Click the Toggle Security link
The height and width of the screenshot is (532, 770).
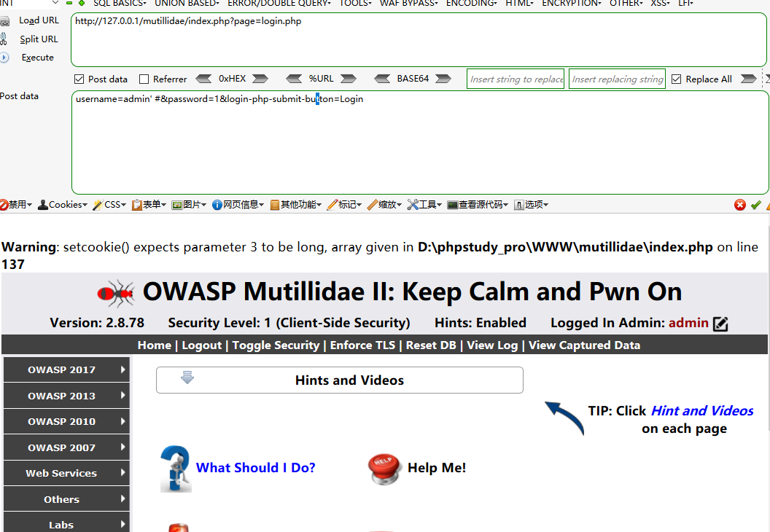click(x=276, y=345)
